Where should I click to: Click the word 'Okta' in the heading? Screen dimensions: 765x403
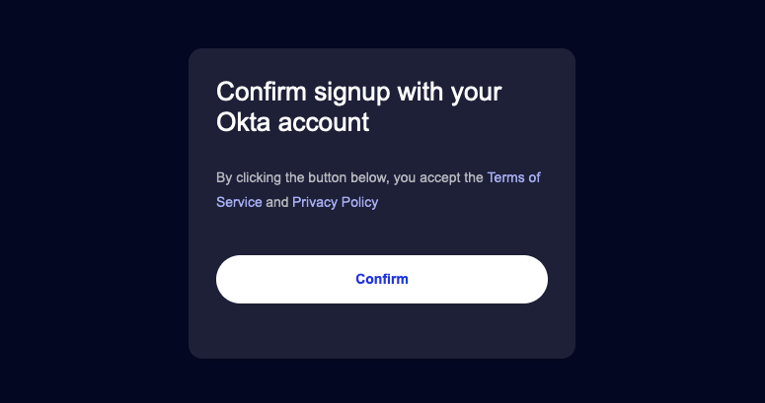click(243, 122)
